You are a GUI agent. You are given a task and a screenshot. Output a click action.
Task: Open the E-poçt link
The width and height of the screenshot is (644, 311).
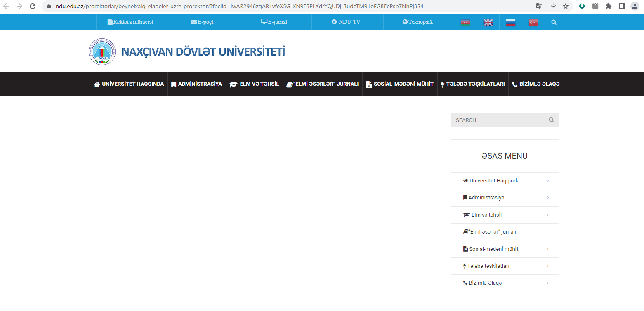202,22
